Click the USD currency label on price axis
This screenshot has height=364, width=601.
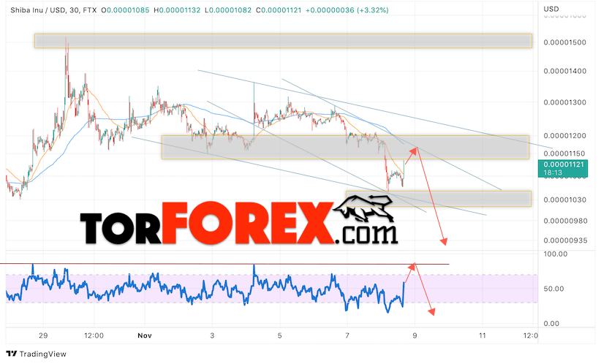(x=551, y=9)
